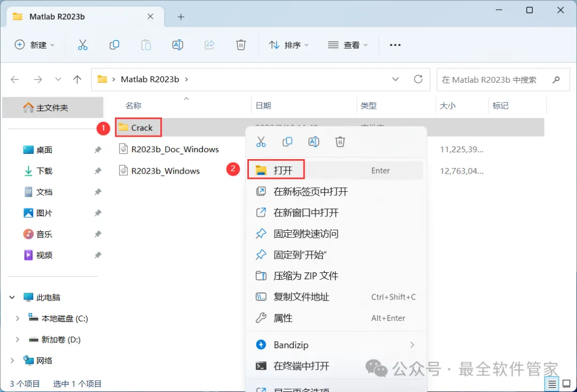Expand address bar history dropdown

[x=395, y=79]
